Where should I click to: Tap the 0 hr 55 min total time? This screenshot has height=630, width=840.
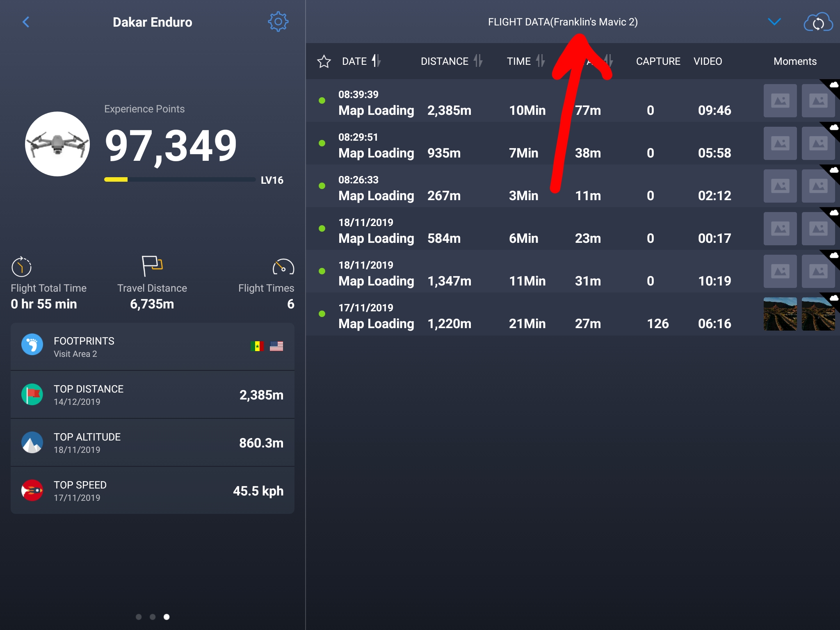pos(44,304)
